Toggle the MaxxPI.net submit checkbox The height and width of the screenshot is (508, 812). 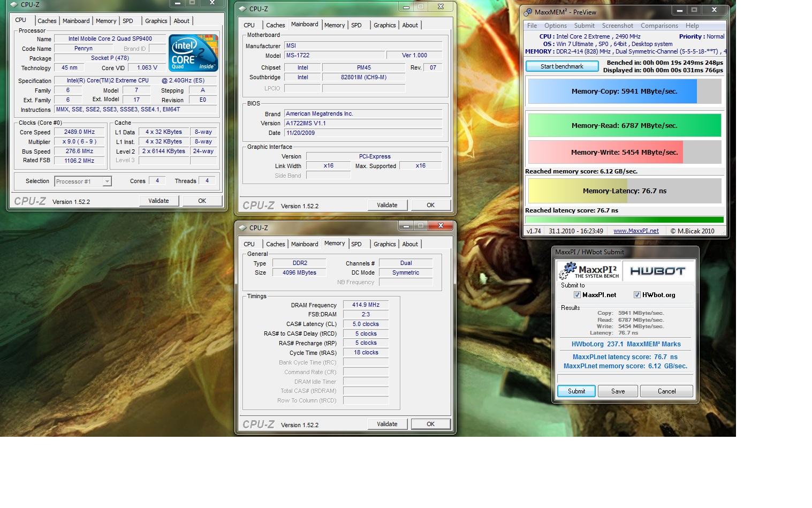[577, 295]
